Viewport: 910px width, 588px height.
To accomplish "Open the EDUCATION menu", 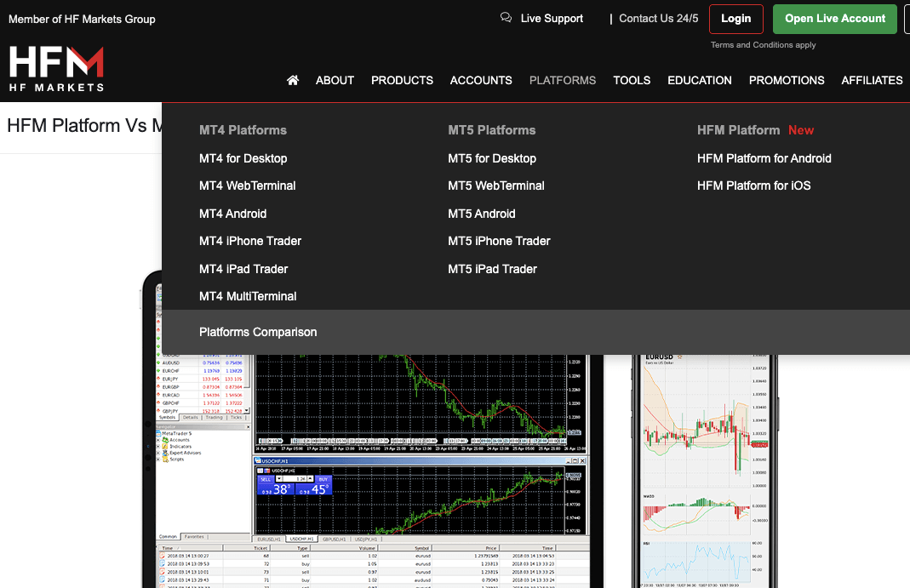I will coord(700,80).
